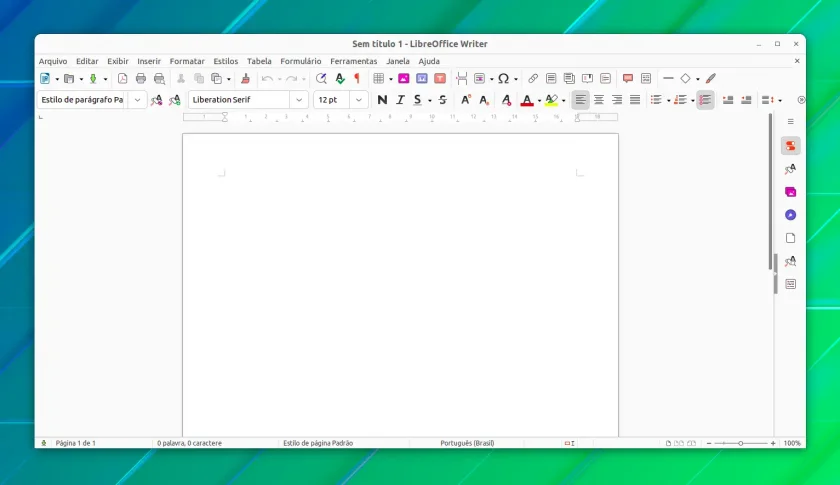Click the font size input field

[x=332, y=100]
